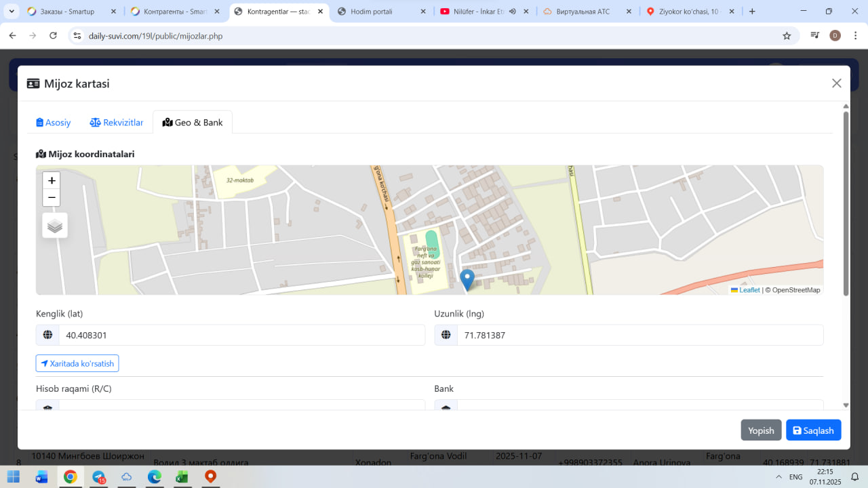The height and width of the screenshot is (488, 868).
Task: Mute the Nilüfer YouTube tab audio icon
Action: click(x=512, y=12)
